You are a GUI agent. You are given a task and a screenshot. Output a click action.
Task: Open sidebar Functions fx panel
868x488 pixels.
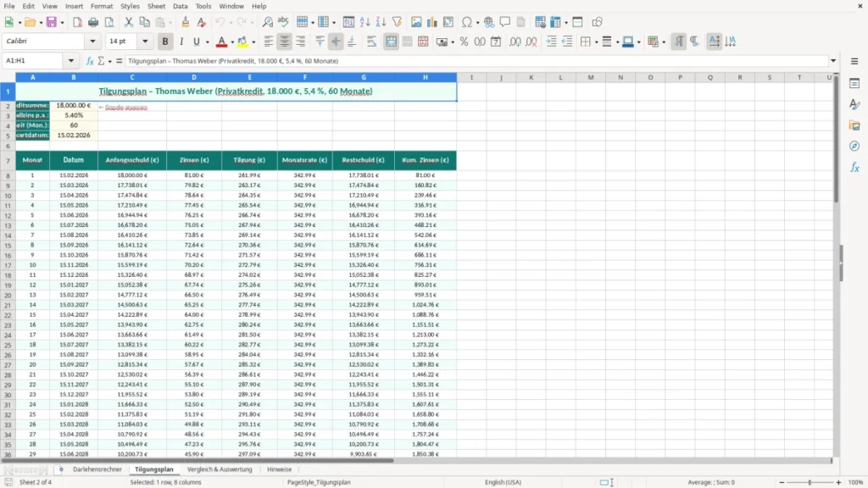854,167
